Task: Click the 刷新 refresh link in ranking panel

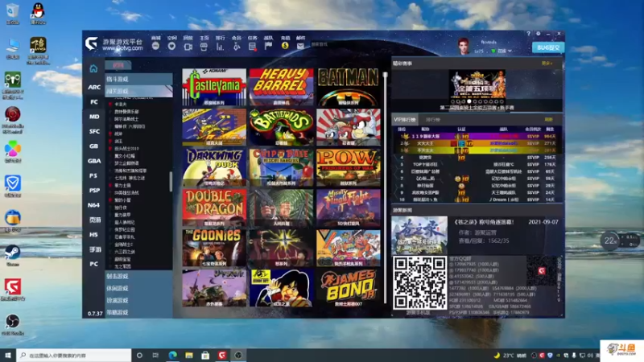Action: 548,120
